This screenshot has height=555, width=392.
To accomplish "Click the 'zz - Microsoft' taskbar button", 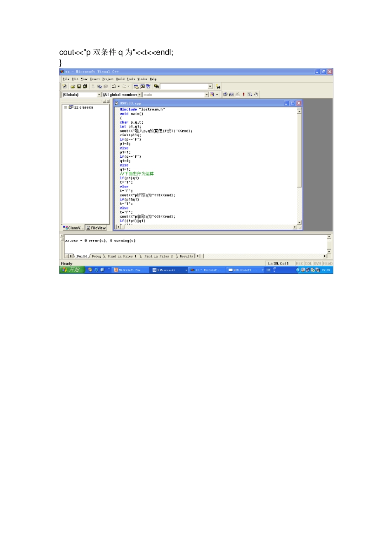I will (x=206, y=270).
